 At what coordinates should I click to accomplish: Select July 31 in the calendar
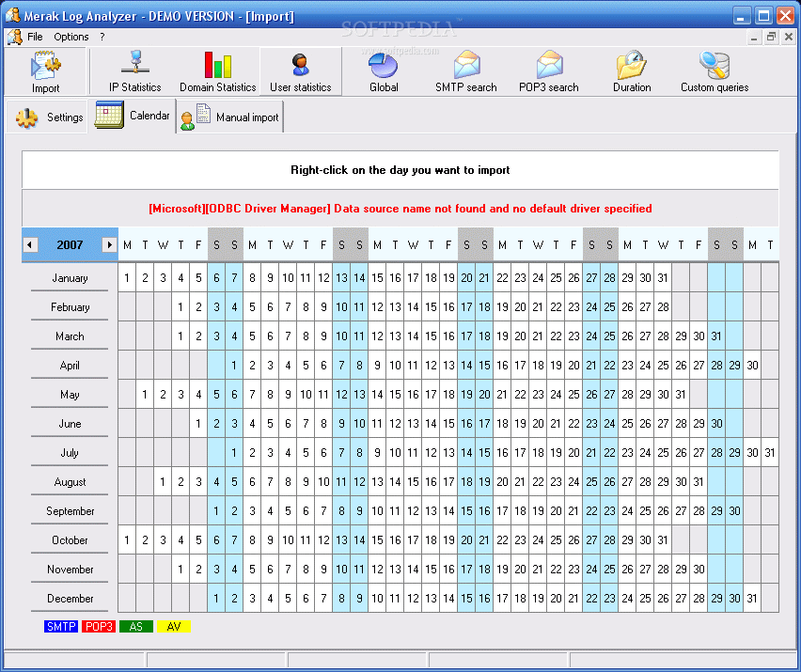click(770, 452)
